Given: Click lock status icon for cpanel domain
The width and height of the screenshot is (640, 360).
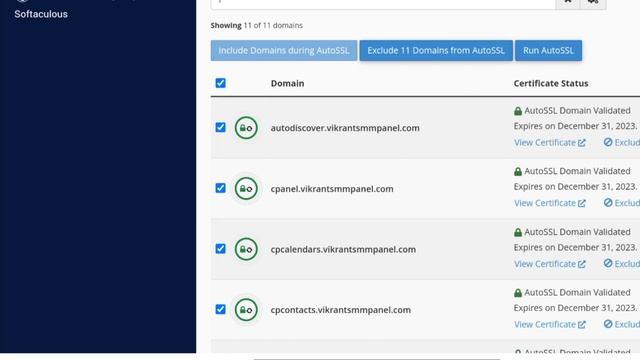Looking at the screenshot, I should [246, 189].
